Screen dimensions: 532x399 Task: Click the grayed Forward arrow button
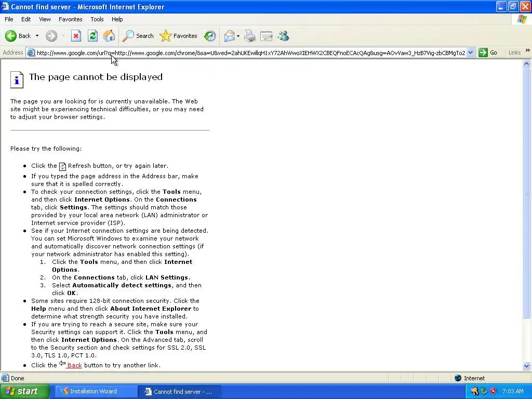coord(51,36)
